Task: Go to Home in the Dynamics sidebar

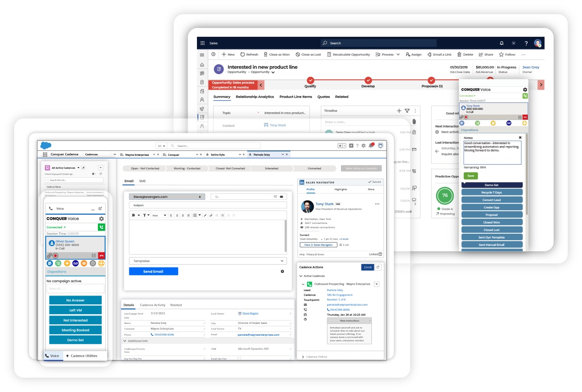Action: point(202,65)
